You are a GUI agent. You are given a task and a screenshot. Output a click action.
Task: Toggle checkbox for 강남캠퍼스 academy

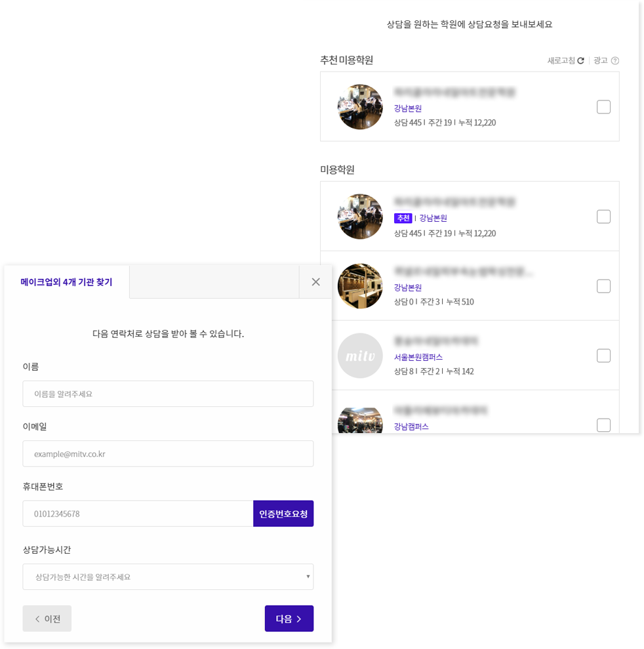[603, 425]
